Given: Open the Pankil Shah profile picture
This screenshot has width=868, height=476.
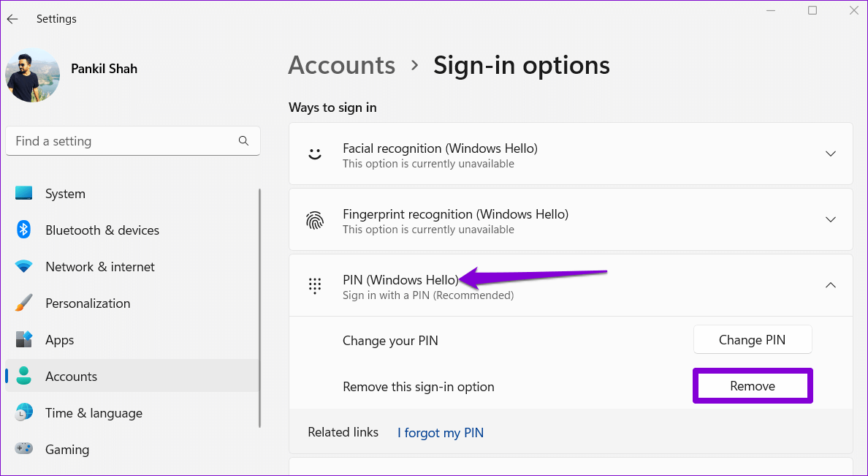Looking at the screenshot, I should pos(33,75).
